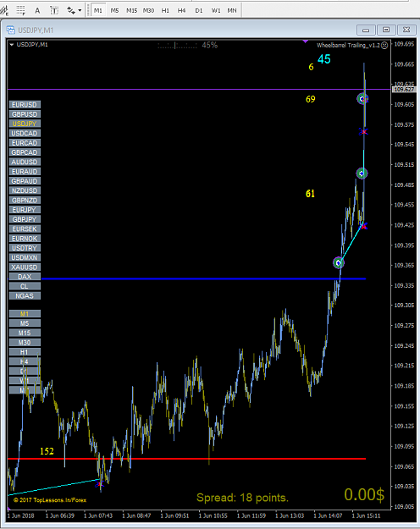Screen dimensions: 420x529
Task: Switch toolbar timeframe to M30
Action: 148,10
